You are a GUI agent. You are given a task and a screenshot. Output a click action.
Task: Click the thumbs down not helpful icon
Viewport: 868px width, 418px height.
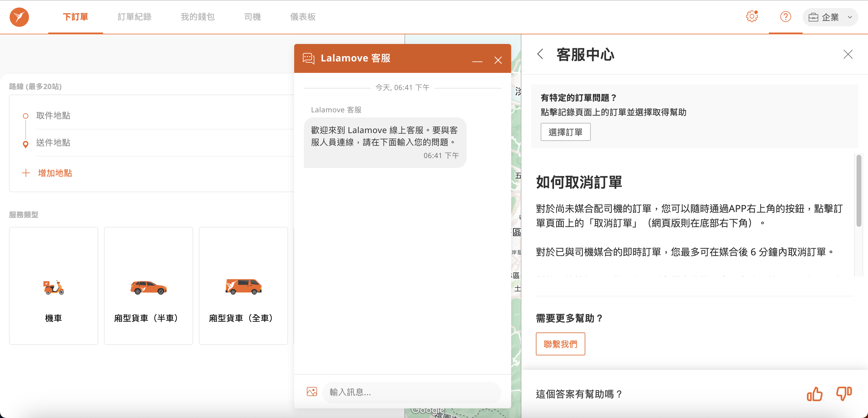tap(844, 394)
